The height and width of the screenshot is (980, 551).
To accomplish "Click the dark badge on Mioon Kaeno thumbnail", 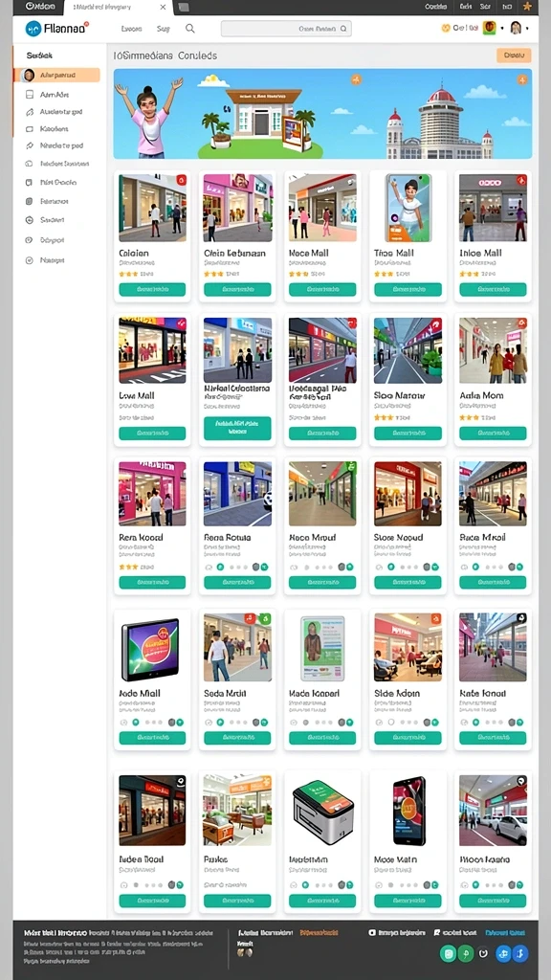I will click(x=521, y=781).
